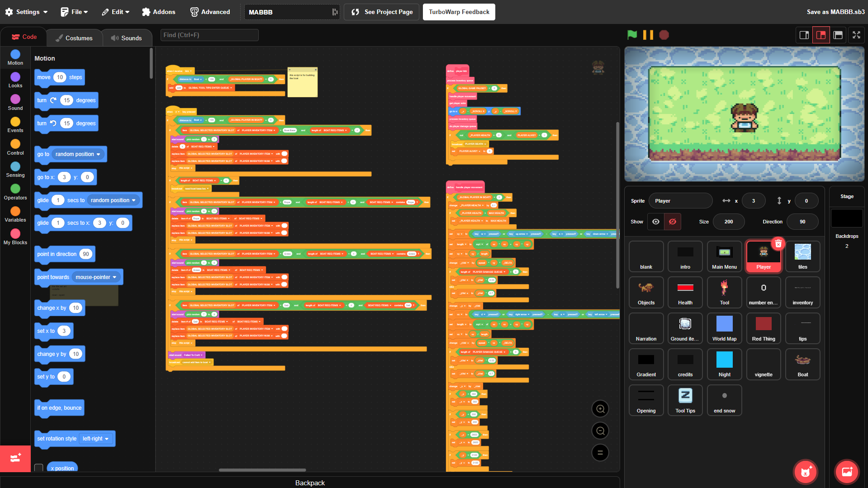This screenshot has height=488, width=868.
Task: Pause the project with the pause button
Action: 648,35
